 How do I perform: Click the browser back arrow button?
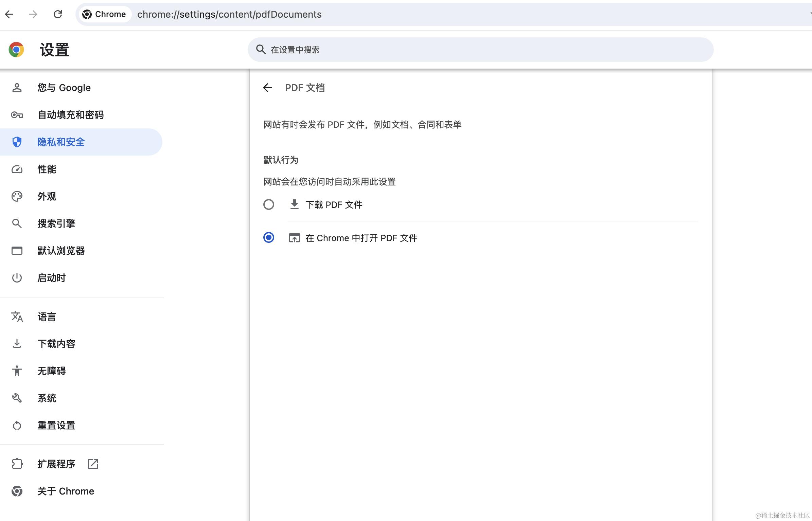point(9,14)
